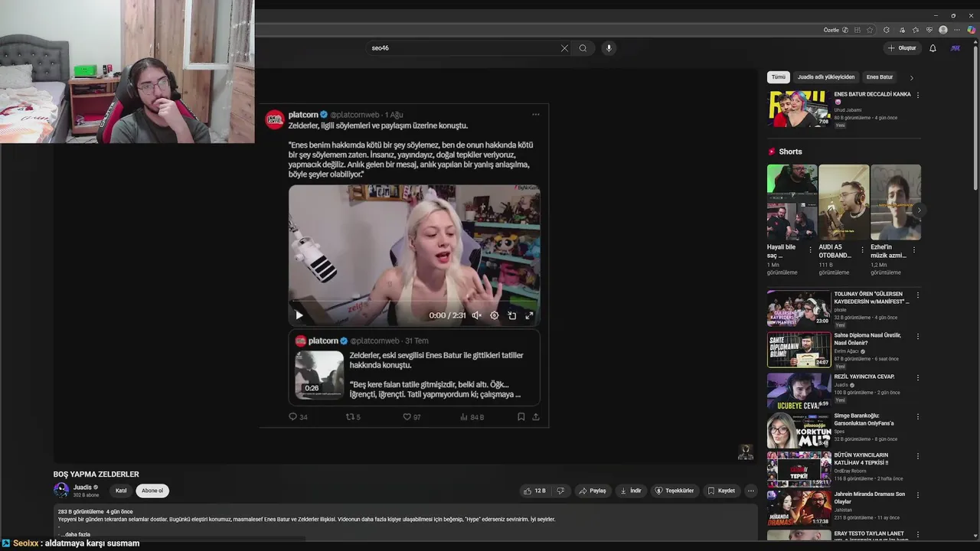
Task: Toggle mute speaker on tweet video
Action: pyautogui.click(x=476, y=315)
